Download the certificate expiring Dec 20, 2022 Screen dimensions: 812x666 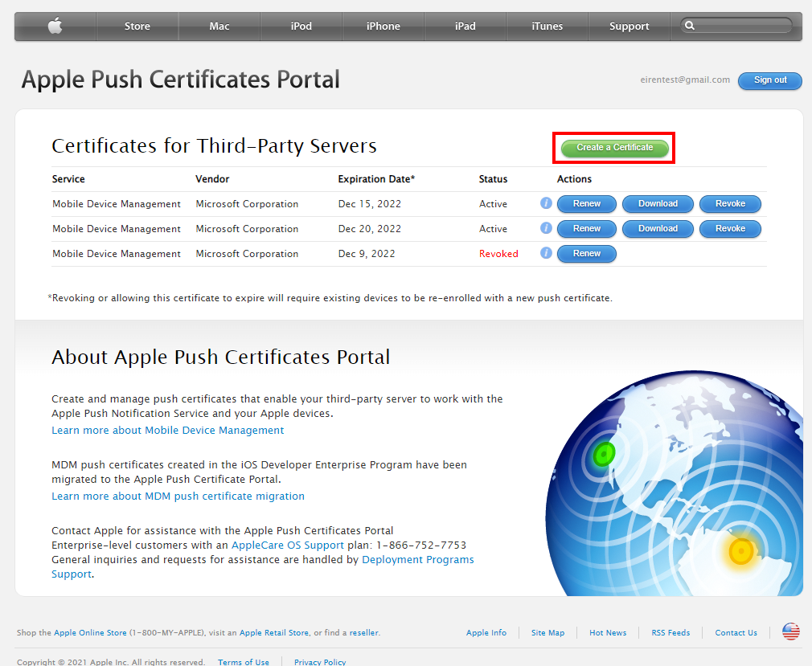(658, 229)
